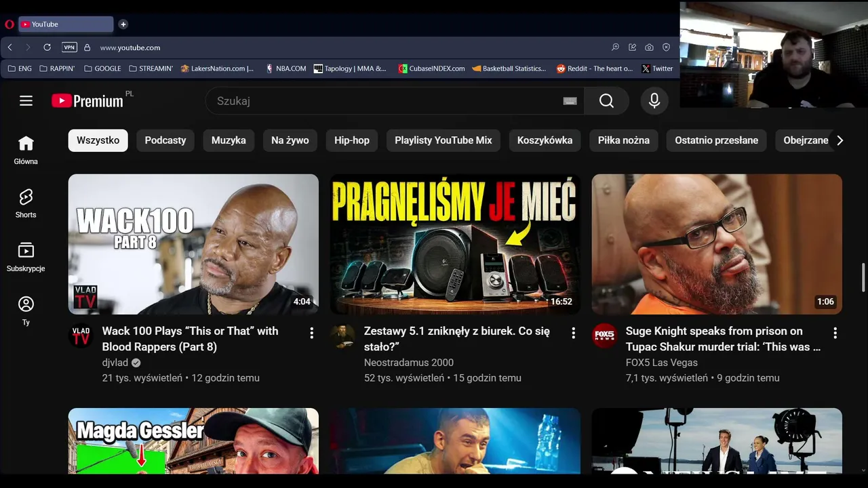
Task: Open options for Wack 100 video
Action: click(311, 333)
